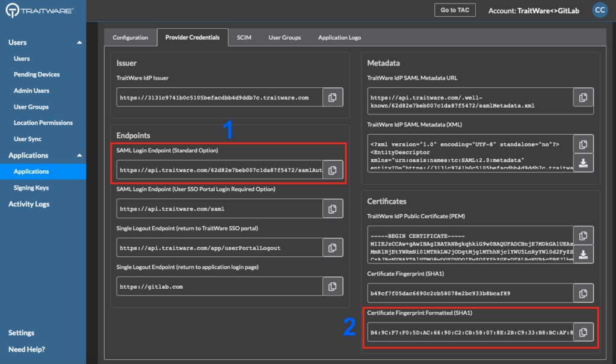
Task: Open Signing Keys page
Action: click(x=31, y=188)
